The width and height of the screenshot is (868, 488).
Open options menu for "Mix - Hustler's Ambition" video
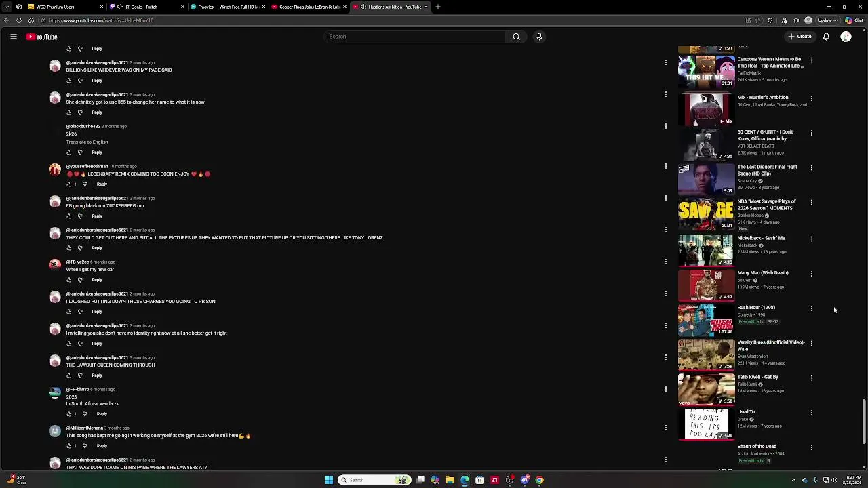811,98
